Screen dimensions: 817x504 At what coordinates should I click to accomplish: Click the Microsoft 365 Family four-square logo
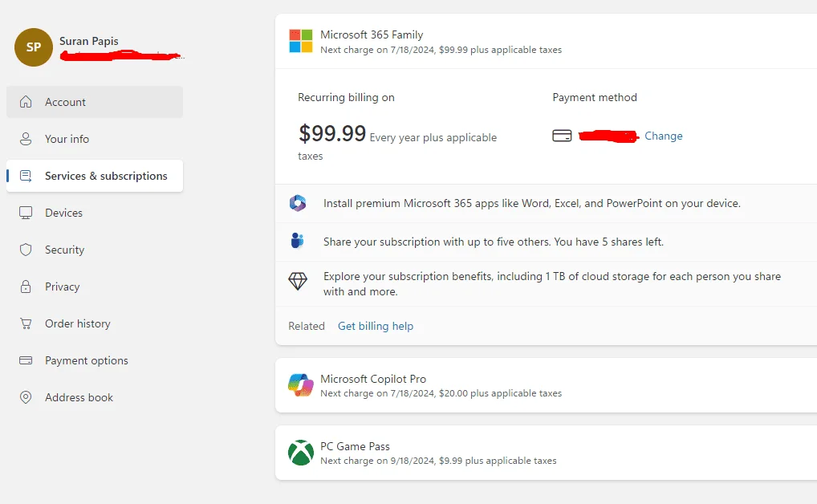pyautogui.click(x=301, y=41)
